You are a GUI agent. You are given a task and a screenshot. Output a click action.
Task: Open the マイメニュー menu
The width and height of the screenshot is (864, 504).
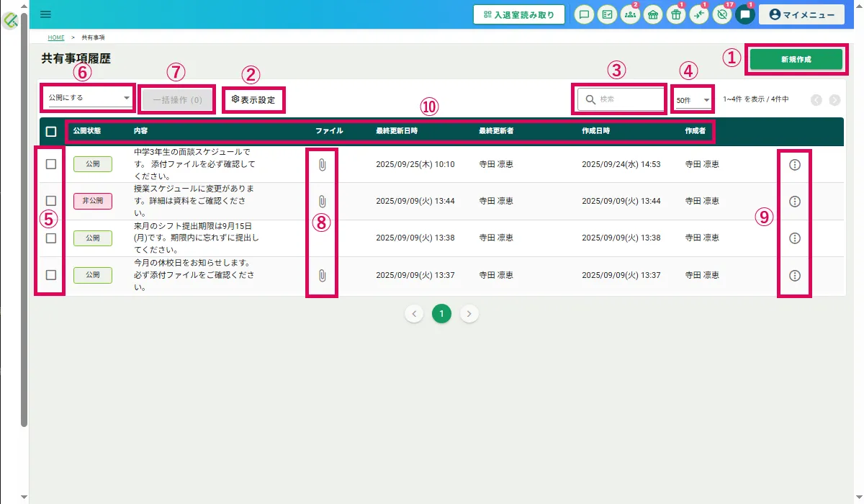[x=801, y=14]
